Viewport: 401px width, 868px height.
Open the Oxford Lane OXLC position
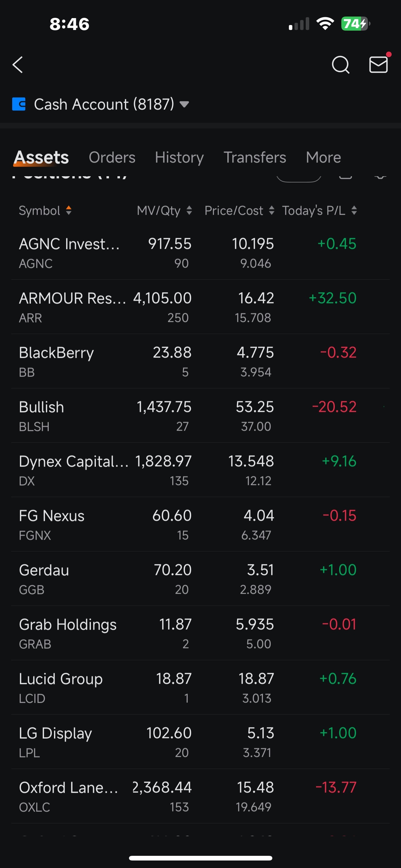point(200,796)
